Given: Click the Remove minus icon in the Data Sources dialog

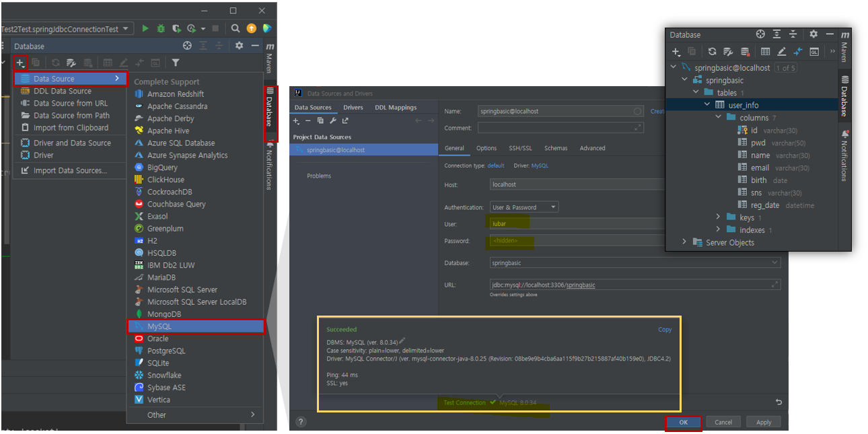Looking at the screenshot, I should (x=308, y=121).
